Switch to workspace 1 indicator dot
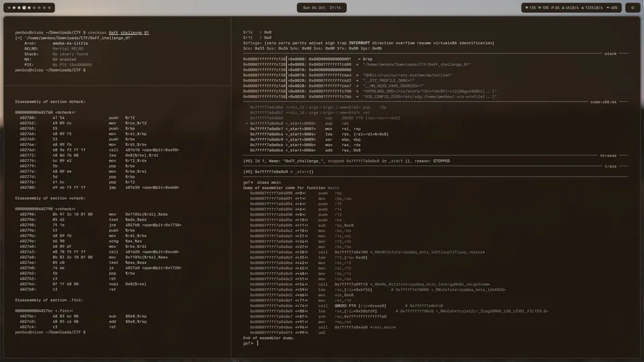Image resolution: width=644 pixels, height=362 pixels. [x=9, y=8]
